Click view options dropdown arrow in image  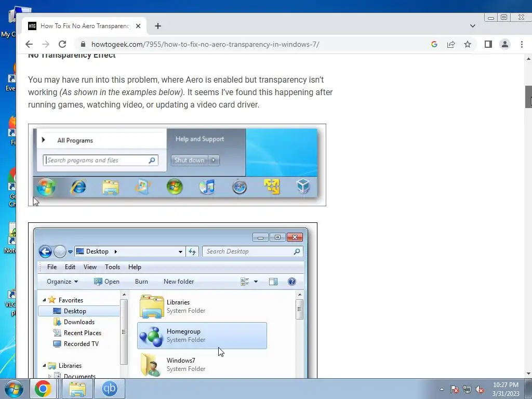pyautogui.click(x=256, y=282)
